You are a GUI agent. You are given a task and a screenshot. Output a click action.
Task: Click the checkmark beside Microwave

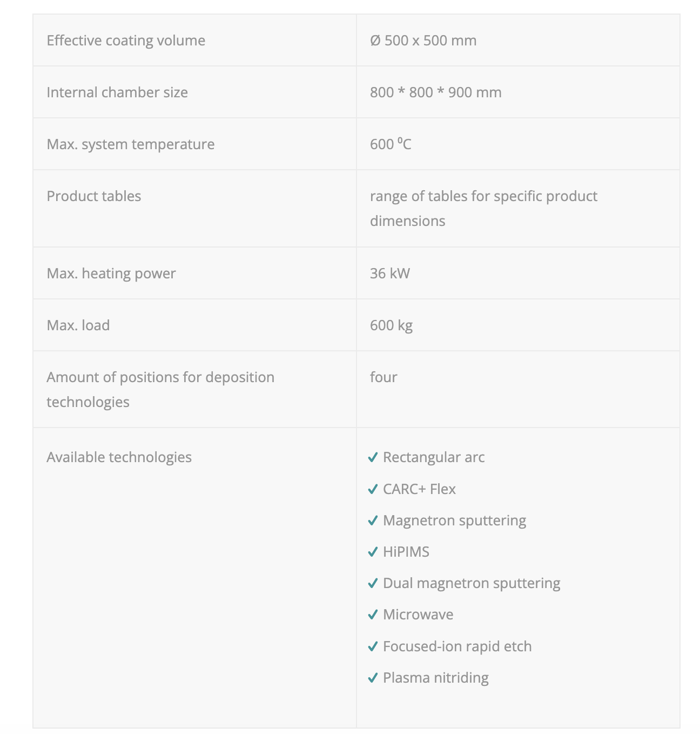pos(373,615)
